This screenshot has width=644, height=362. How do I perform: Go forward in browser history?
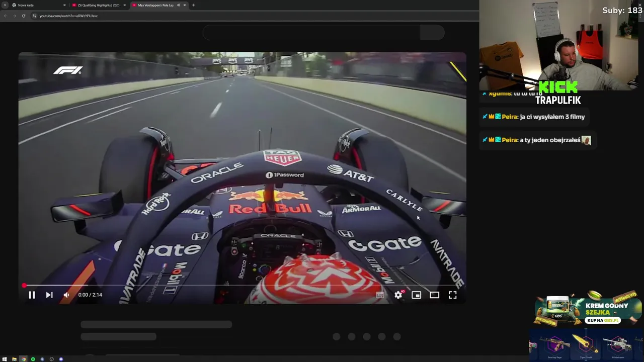click(14, 16)
